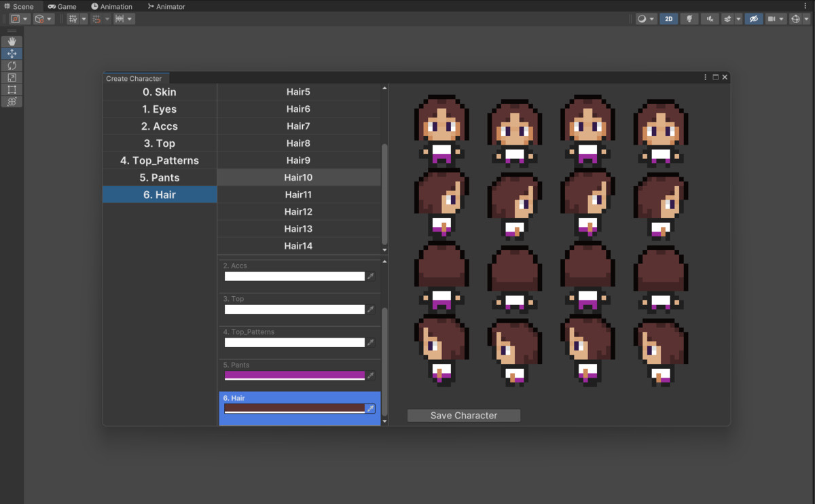The height and width of the screenshot is (504, 815).
Task: Select the 0. Skin category
Action: click(x=160, y=92)
